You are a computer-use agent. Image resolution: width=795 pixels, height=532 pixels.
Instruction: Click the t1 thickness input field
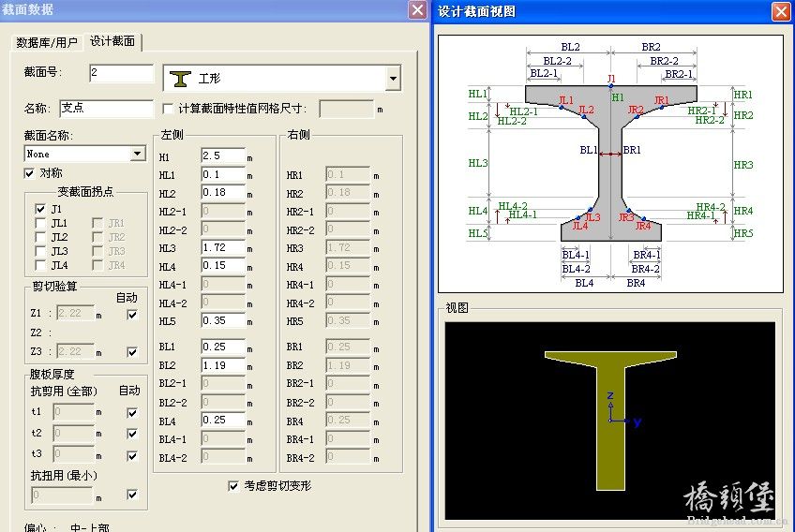point(73,412)
